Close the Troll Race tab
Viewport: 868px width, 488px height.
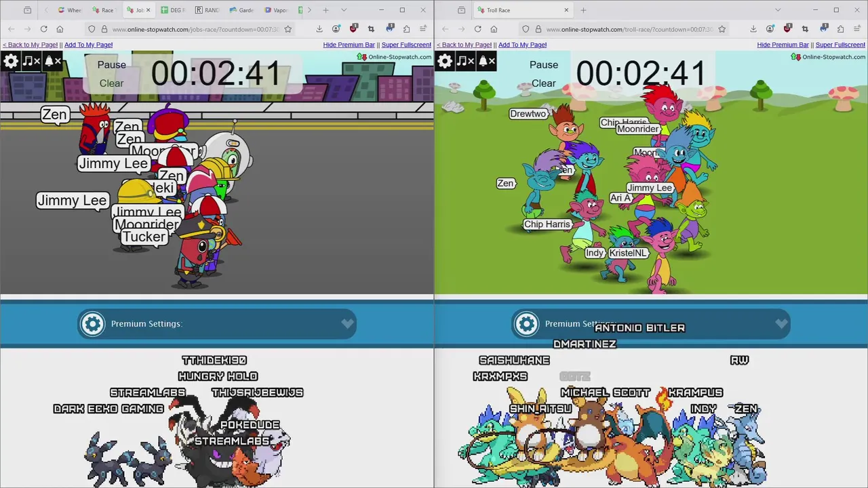click(x=566, y=10)
